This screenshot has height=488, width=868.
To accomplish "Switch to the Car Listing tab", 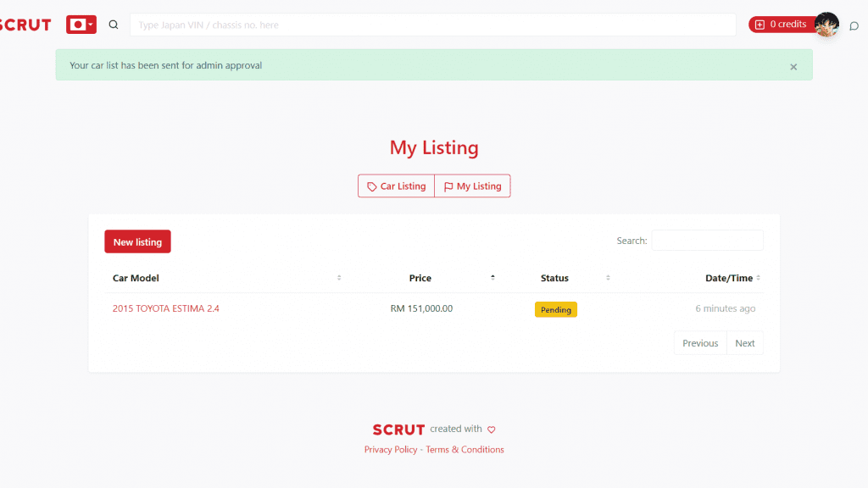I will pos(397,186).
